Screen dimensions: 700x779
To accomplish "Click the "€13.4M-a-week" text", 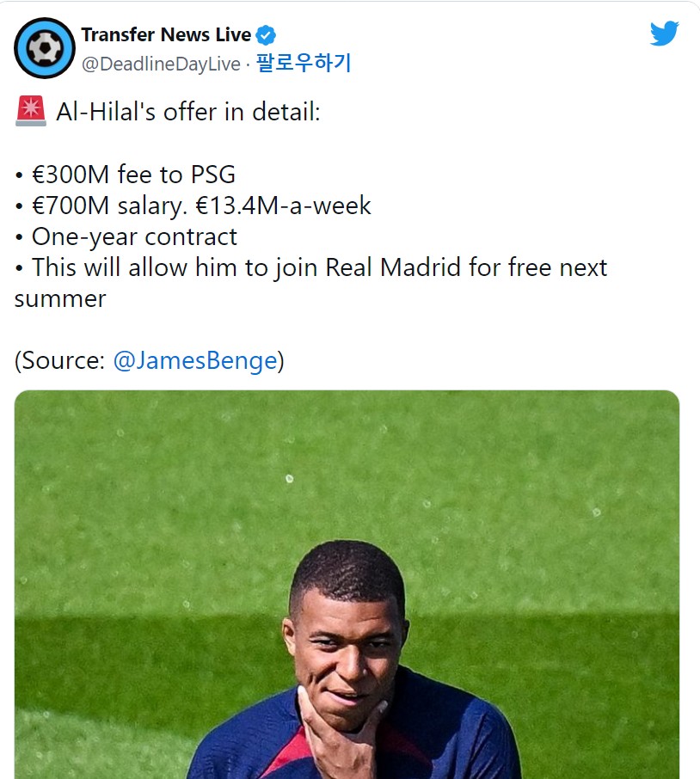I will click(x=283, y=205).
